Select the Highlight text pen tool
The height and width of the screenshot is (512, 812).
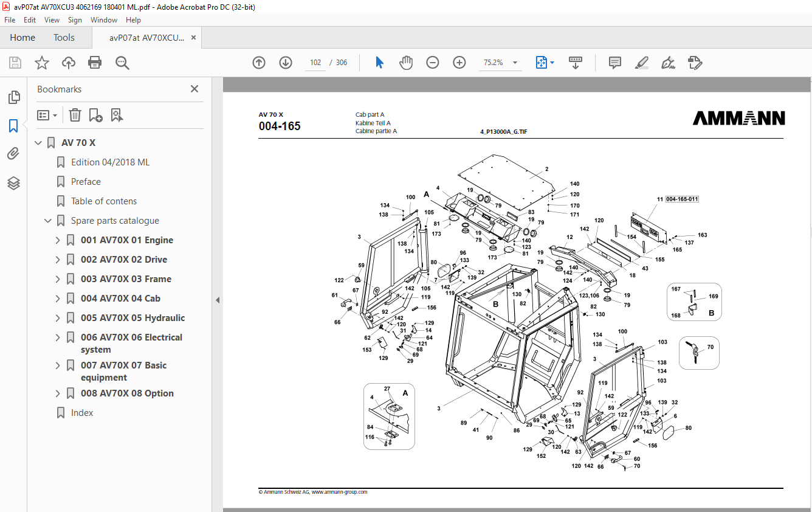641,63
